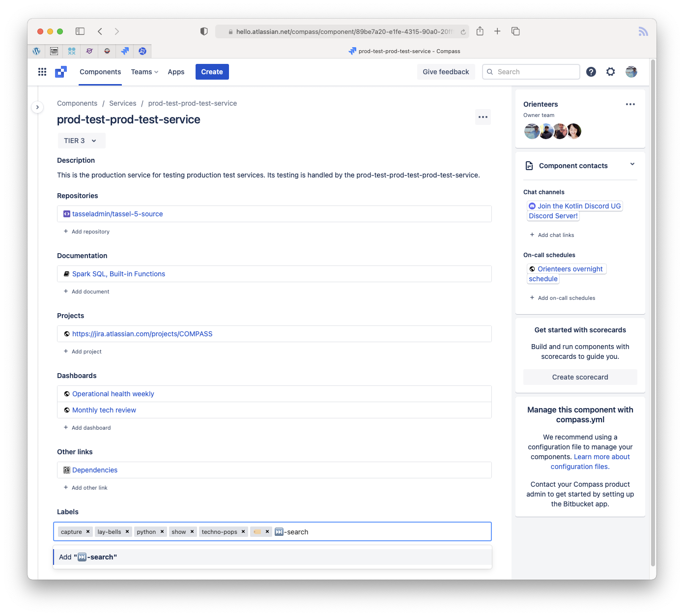
Task: Remove the techno-pops label
Action: [x=243, y=531]
